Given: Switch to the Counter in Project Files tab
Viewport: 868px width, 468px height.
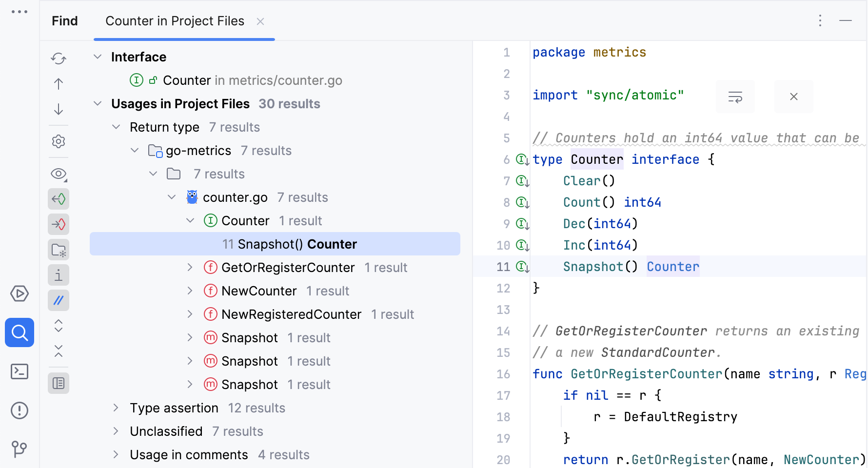Looking at the screenshot, I should (x=174, y=21).
